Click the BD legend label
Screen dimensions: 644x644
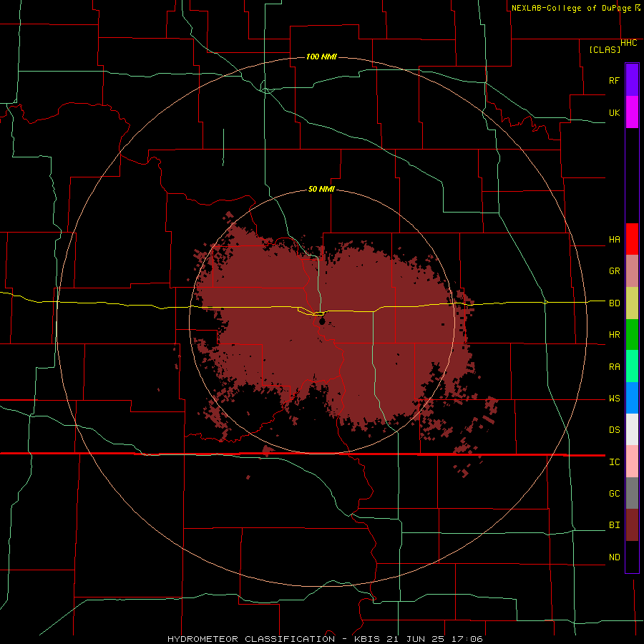tap(614, 303)
